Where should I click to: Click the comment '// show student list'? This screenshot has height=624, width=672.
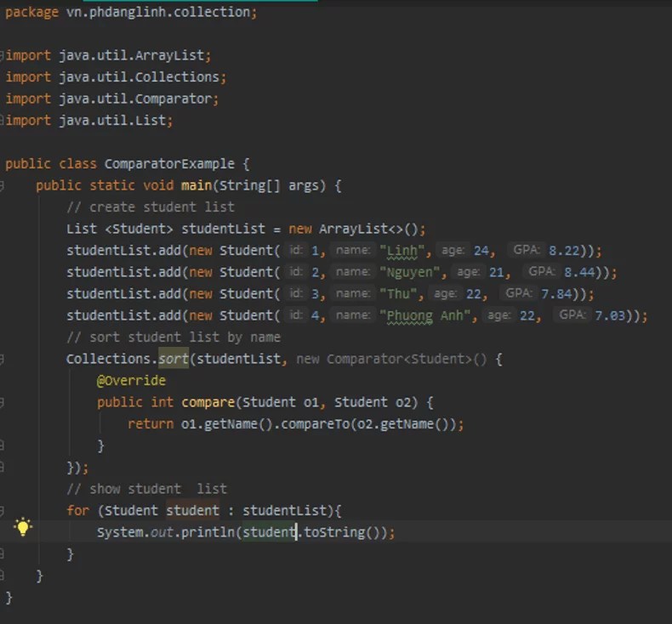[x=147, y=489]
